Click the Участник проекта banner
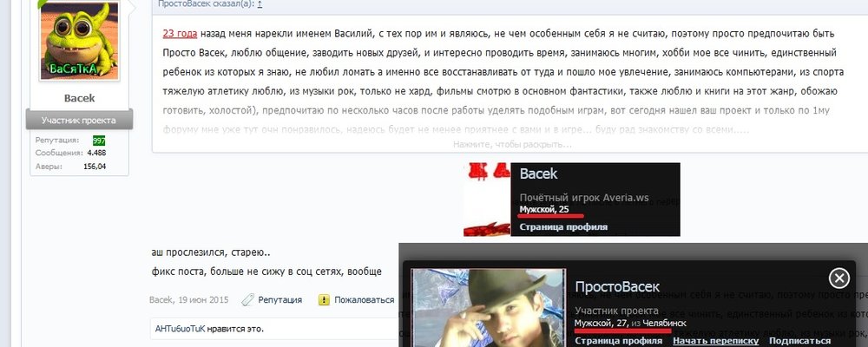Image resolution: width=868 pixels, height=347 pixels. [x=79, y=120]
